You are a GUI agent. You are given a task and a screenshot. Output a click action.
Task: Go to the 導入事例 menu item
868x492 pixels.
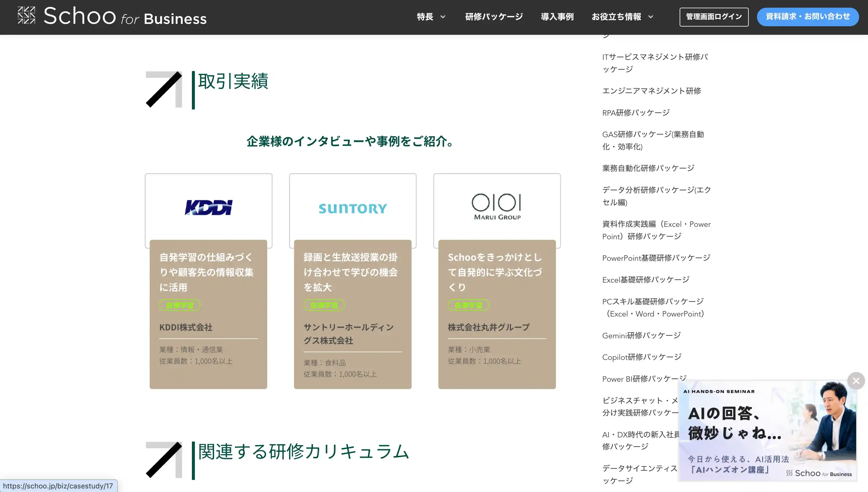557,17
